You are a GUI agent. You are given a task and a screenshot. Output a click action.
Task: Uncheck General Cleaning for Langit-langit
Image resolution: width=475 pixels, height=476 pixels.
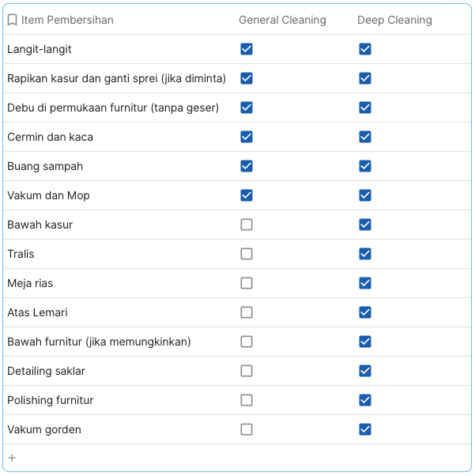[247, 49]
